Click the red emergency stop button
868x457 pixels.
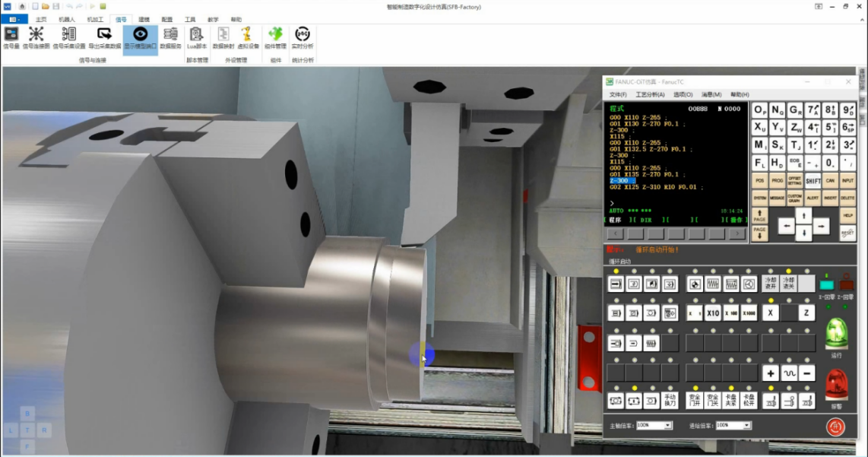(x=836, y=427)
